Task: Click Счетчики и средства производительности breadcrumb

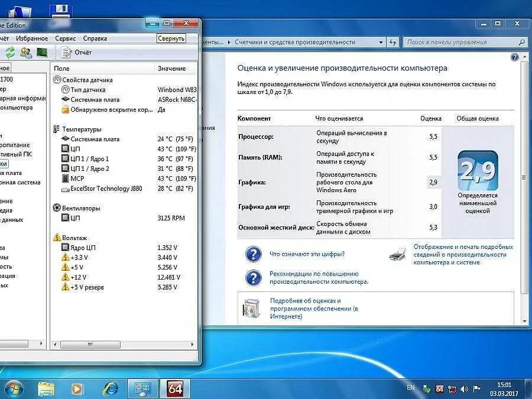Action: [295, 43]
